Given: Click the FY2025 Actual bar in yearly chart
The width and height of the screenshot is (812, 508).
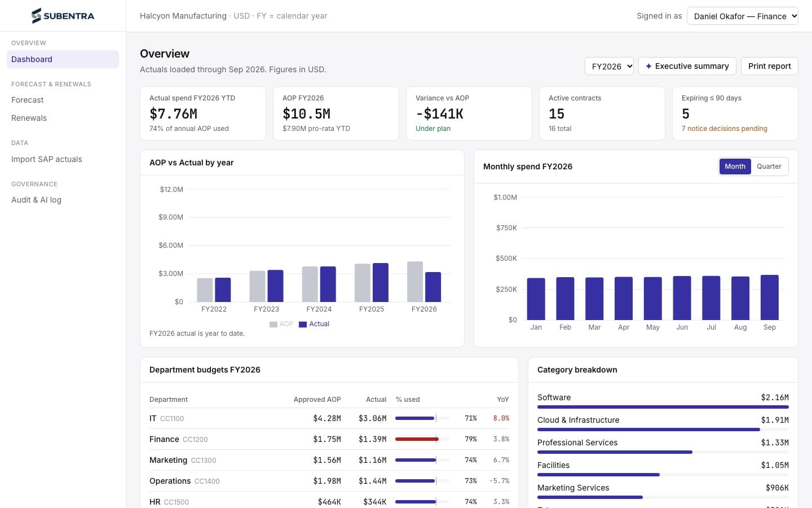Looking at the screenshot, I should pyautogui.click(x=381, y=282).
